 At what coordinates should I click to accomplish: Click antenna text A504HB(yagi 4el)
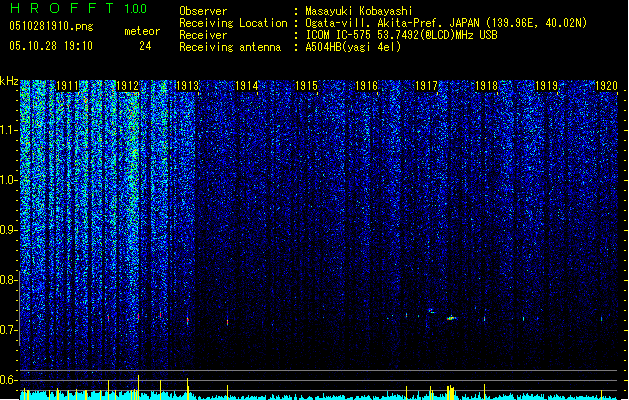point(353,47)
